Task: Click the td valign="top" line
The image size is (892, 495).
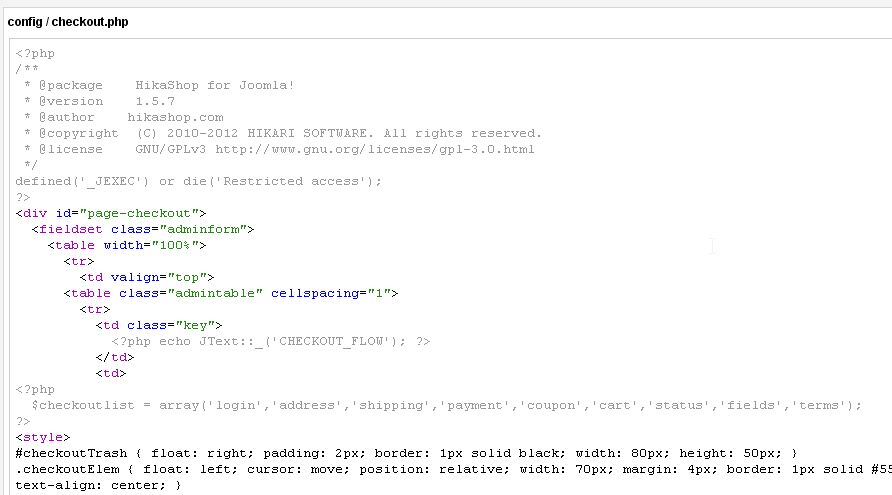Action: click(147, 277)
